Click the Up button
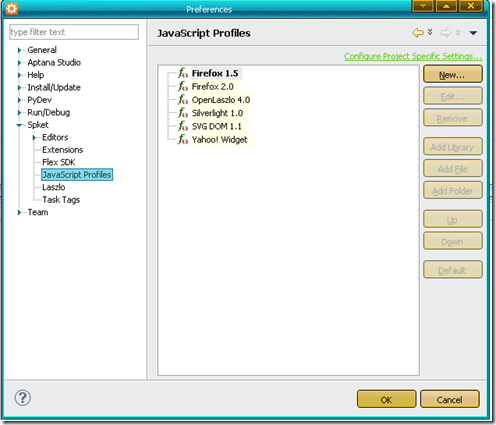Viewport: 496px width, 425px height. [453, 219]
